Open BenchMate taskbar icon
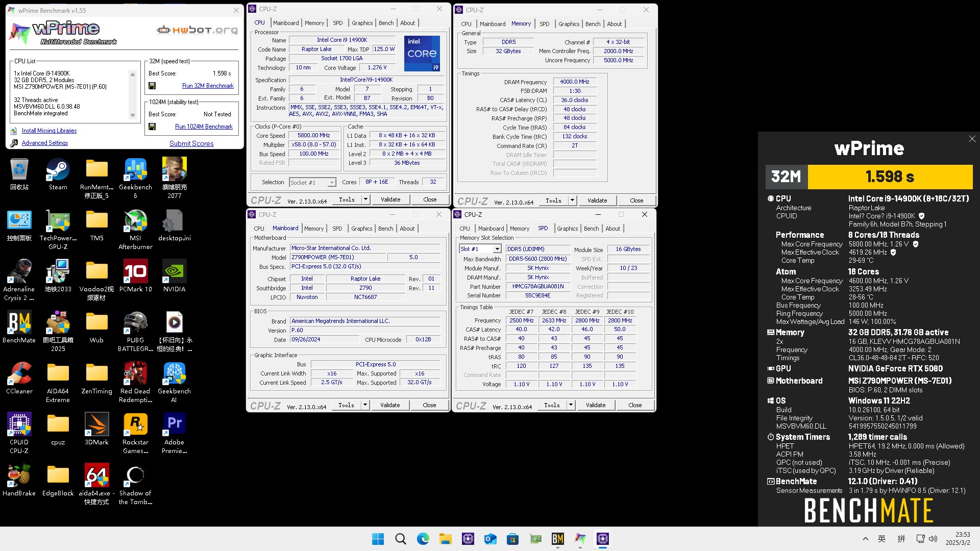Screen dimensions: 980x551 point(558,539)
